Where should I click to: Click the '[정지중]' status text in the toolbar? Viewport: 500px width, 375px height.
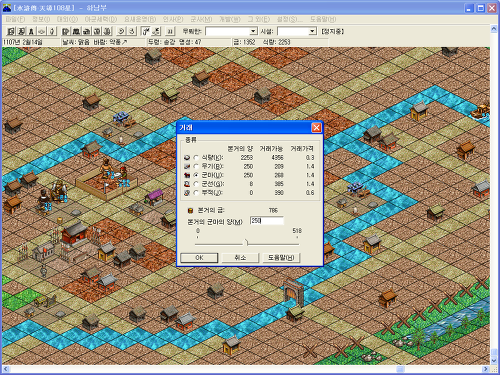pyautogui.click(x=332, y=31)
